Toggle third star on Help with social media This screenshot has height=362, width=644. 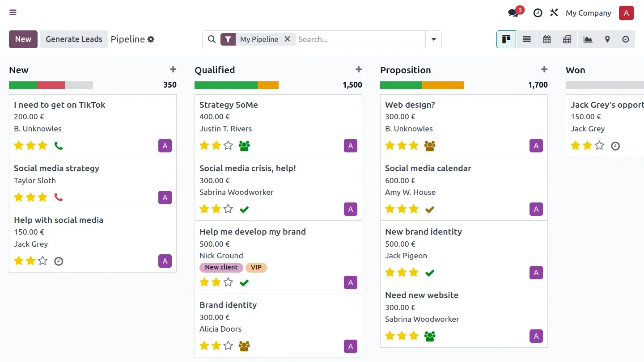point(43,261)
